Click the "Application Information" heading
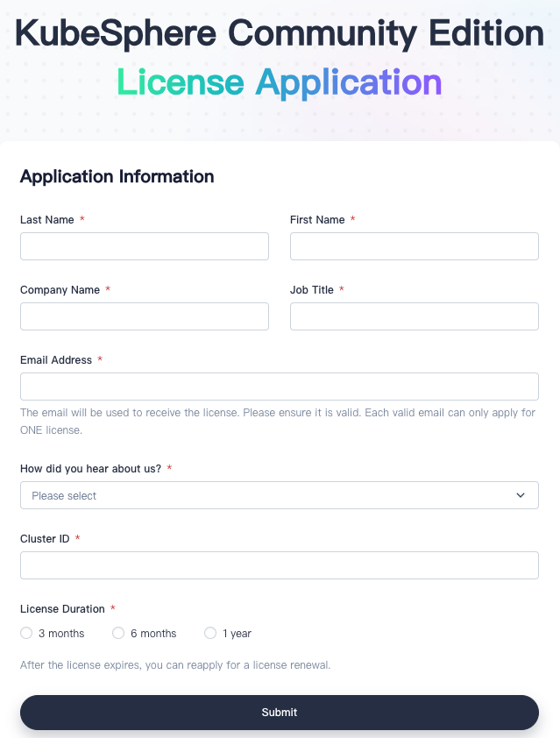The image size is (560, 738). 117,176
